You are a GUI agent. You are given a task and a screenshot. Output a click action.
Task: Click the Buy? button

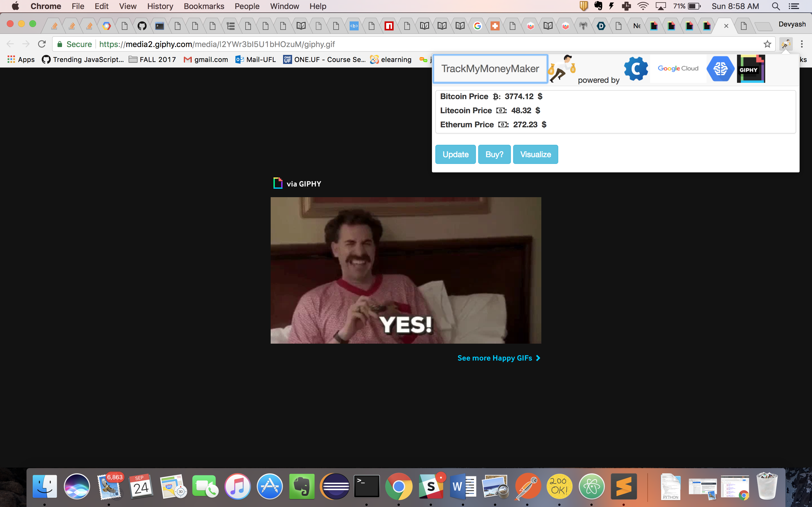(494, 154)
